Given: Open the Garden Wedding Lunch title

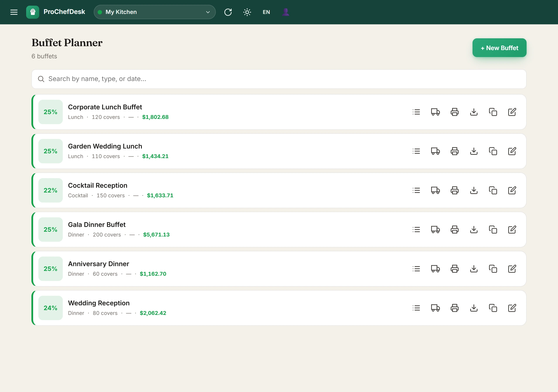Looking at the screenshot, I should coord(105,146).
